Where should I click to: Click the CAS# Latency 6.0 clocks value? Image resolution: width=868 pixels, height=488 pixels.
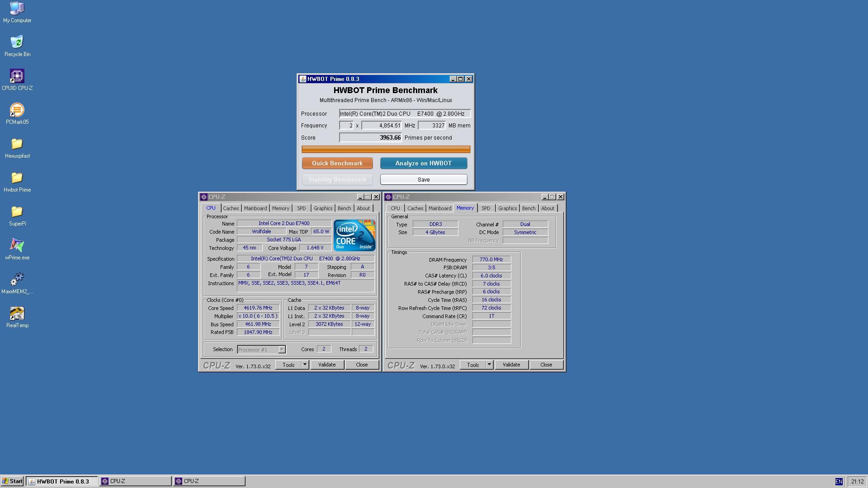[491, 276]
